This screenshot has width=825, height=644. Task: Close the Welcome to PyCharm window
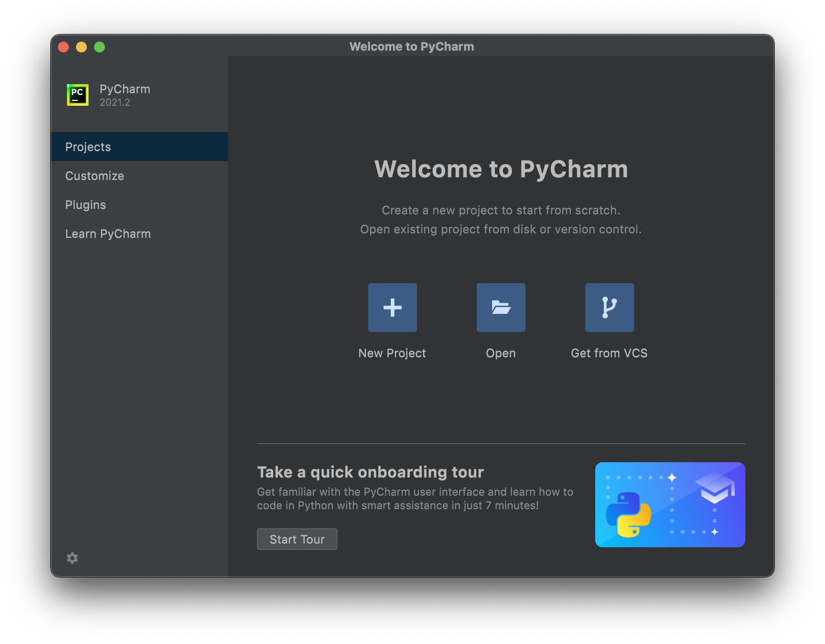point(63,47)
